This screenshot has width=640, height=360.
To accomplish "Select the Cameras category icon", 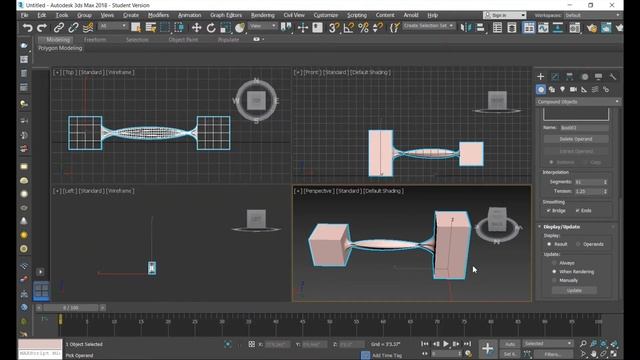I will pos(573,89).
